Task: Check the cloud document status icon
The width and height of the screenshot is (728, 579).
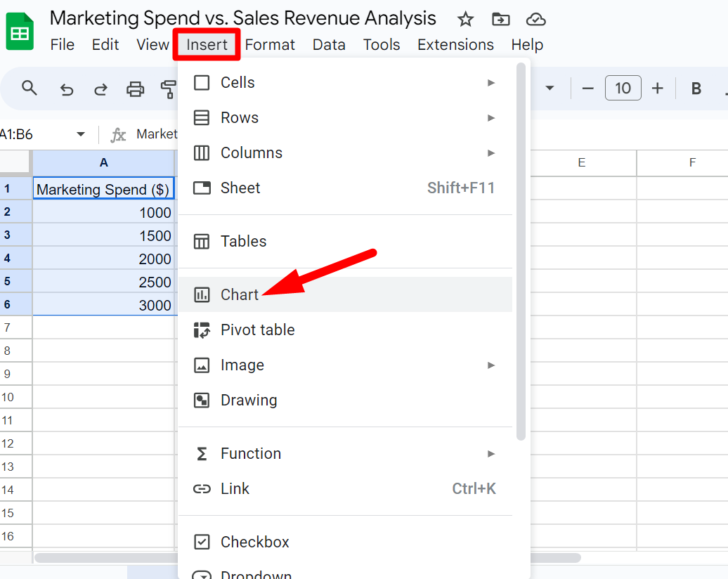Action: (535, 19)
